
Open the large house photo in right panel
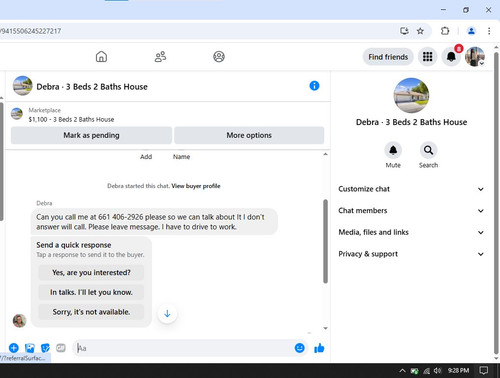click(x=411, y=96)
